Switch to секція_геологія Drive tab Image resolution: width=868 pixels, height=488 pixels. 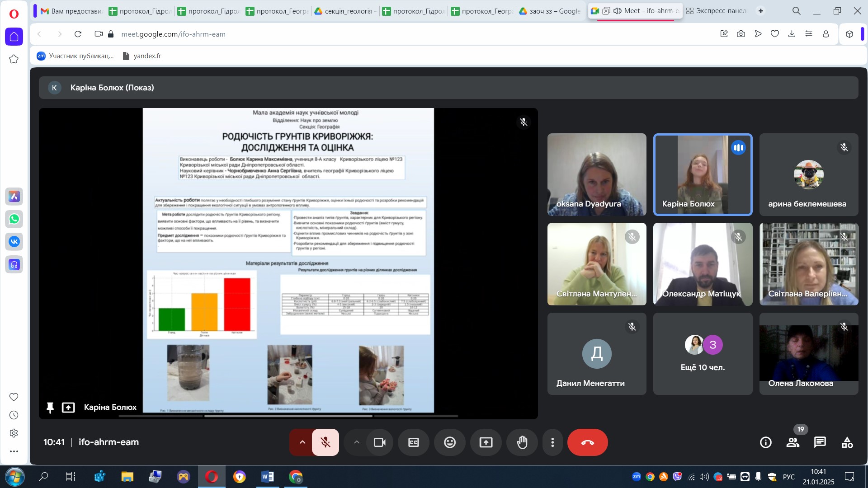(345, 11)
